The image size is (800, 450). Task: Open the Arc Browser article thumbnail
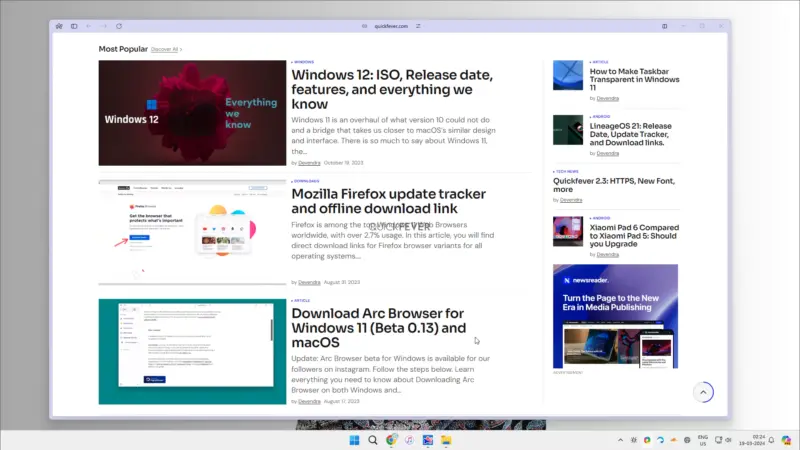click(192, 352)
